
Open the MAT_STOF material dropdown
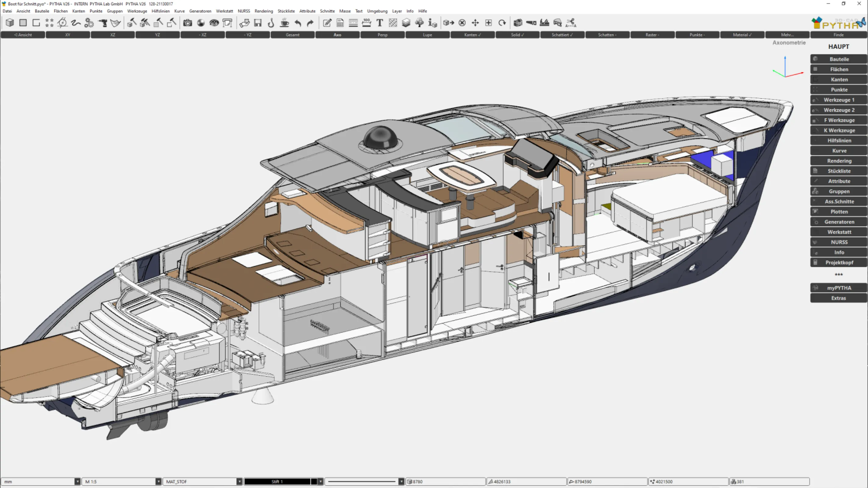coord(239,482)
